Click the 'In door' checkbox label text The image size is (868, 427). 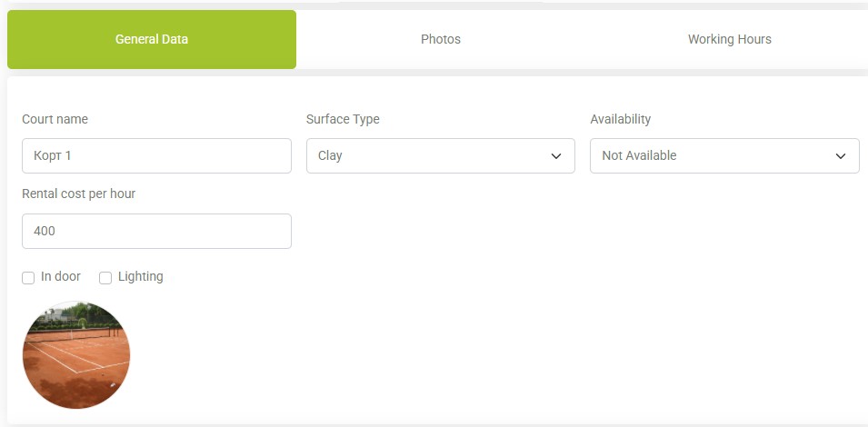point(61,277)
